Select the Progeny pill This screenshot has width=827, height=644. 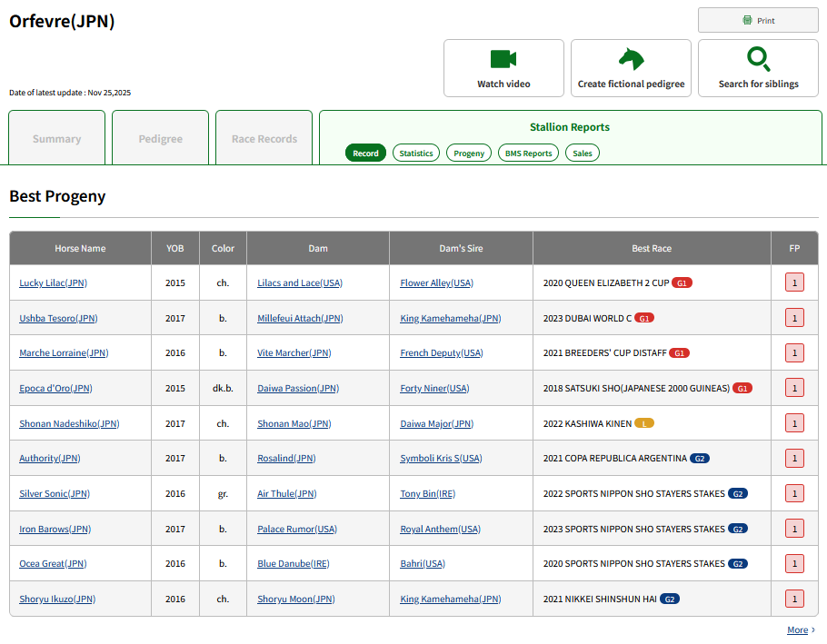(x=469, y=153)
